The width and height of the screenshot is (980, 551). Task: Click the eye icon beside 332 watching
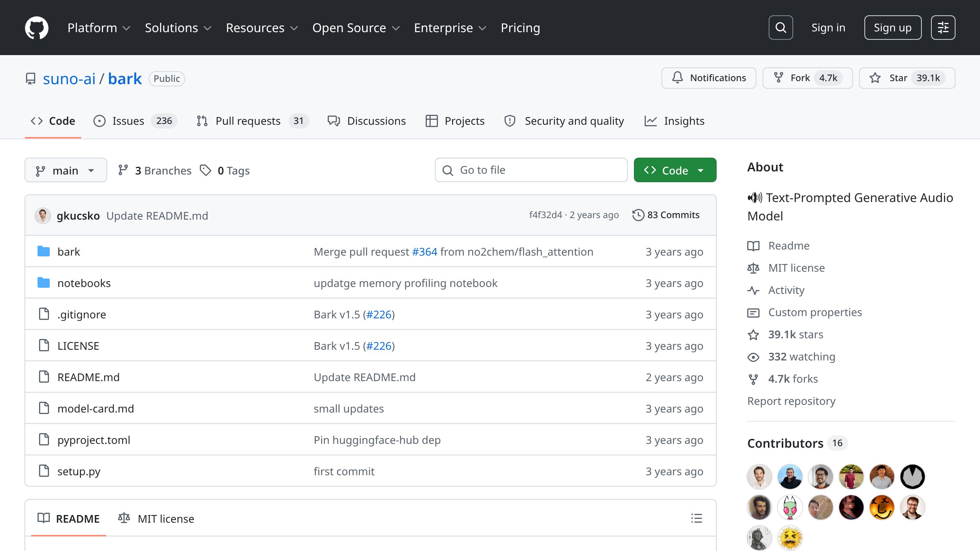tap(753, 357)
